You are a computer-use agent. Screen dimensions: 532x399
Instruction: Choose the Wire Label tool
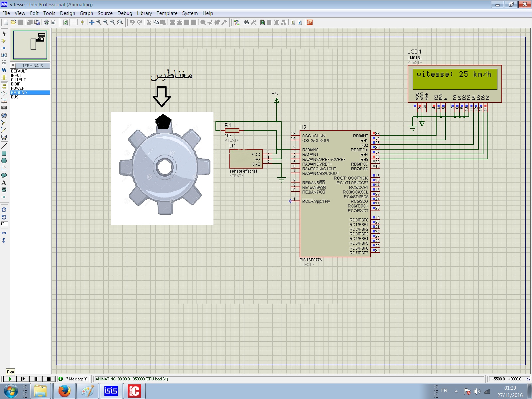pyautogui.click(x=4, y=56)
